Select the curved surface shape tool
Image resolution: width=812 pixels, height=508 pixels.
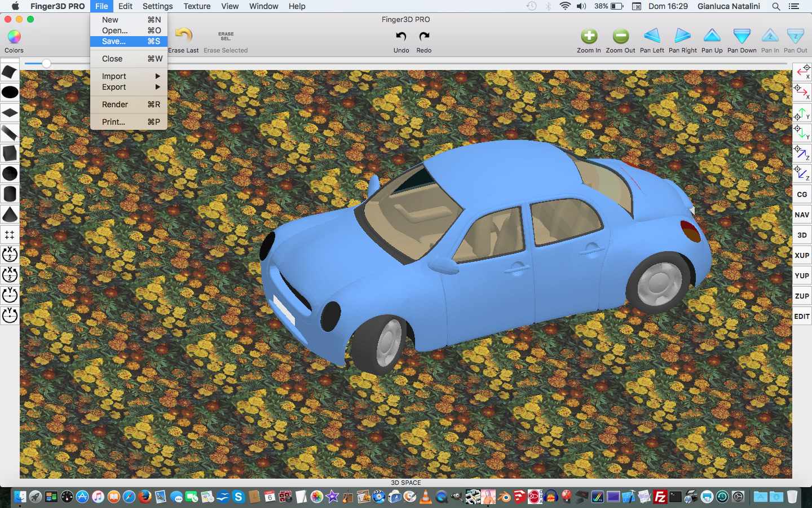click(10, 72)
